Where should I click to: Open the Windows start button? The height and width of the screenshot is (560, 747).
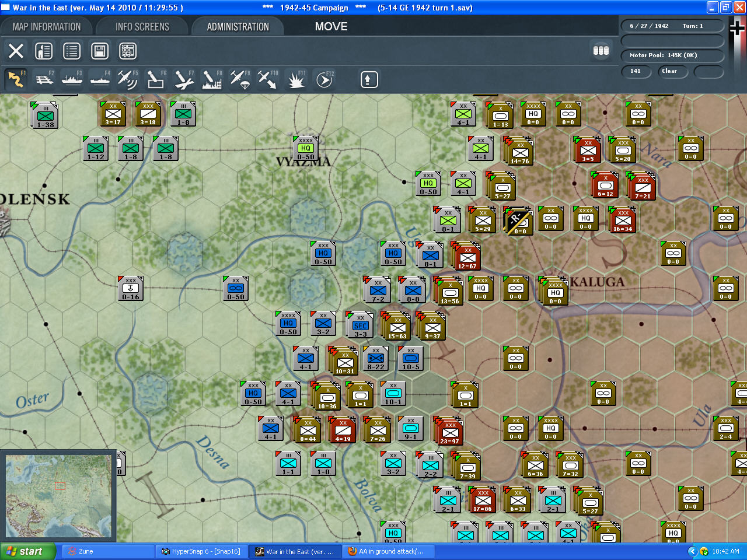click(28, 551)
